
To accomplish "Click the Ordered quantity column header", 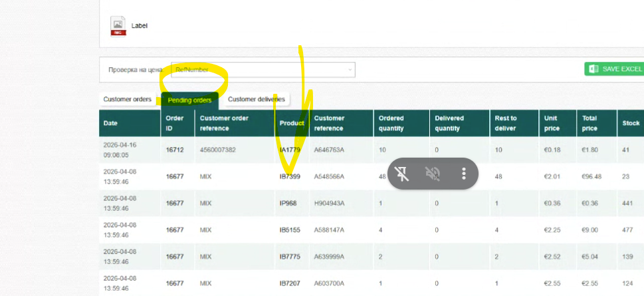I will pos(391,123).
